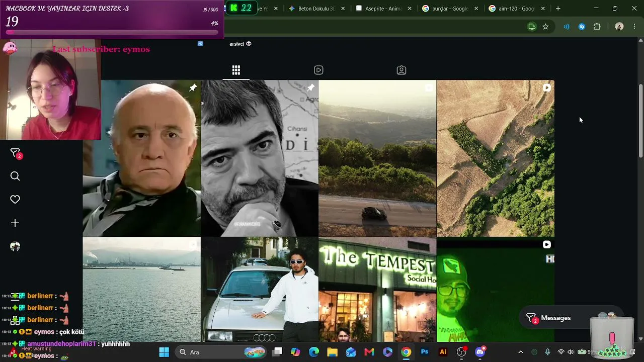The width and height of the screenshot is (644, 362).
Task: Open a new Chrome tab
Action: tap(558, 9)
